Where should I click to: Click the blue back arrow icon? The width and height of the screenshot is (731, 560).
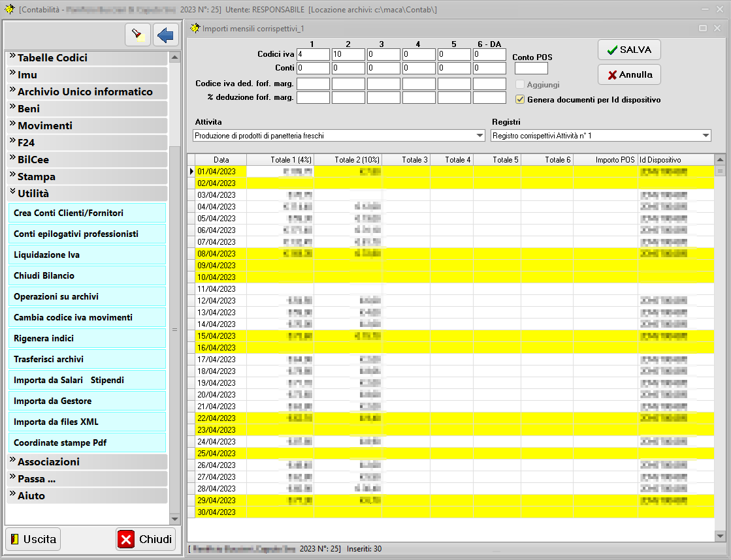166,35
